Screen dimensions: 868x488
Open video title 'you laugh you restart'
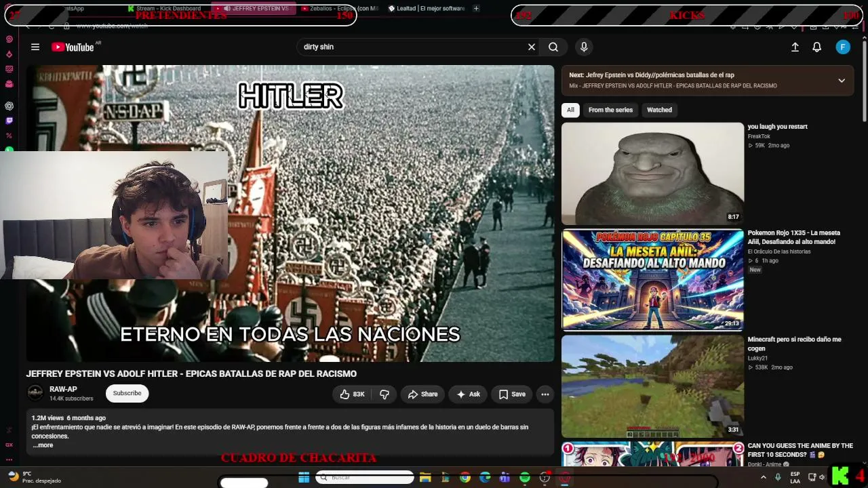tap(777, 127)
